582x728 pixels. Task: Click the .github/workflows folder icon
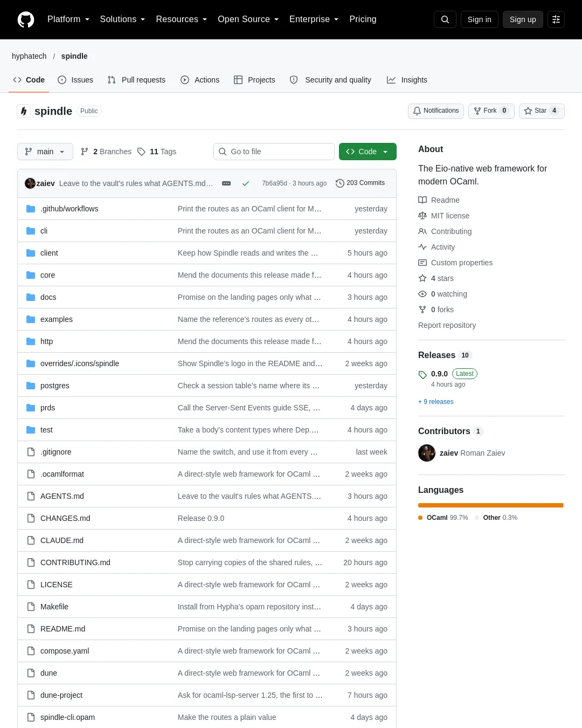pos(31,209)
